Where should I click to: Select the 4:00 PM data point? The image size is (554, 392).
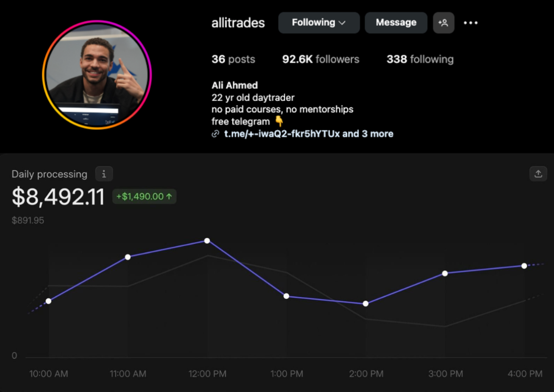(x=524, y=266)
